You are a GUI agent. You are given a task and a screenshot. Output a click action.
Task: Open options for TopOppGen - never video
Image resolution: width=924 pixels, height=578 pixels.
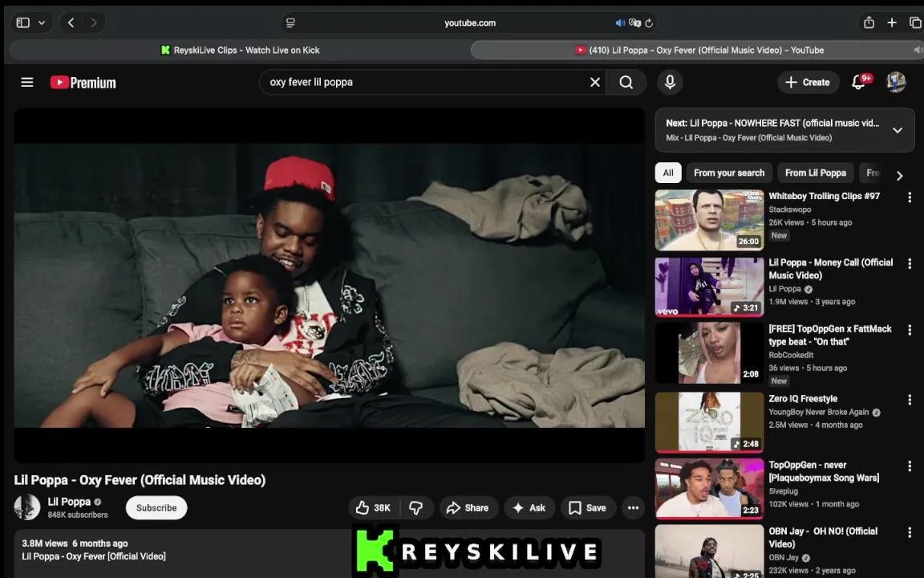pyautogui.click(x=910, y=466)
